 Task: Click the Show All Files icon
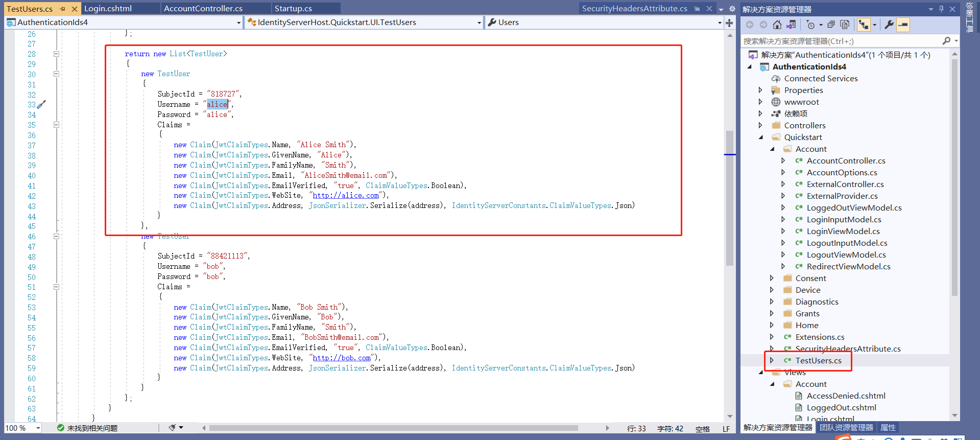click(x=845, y=25)
